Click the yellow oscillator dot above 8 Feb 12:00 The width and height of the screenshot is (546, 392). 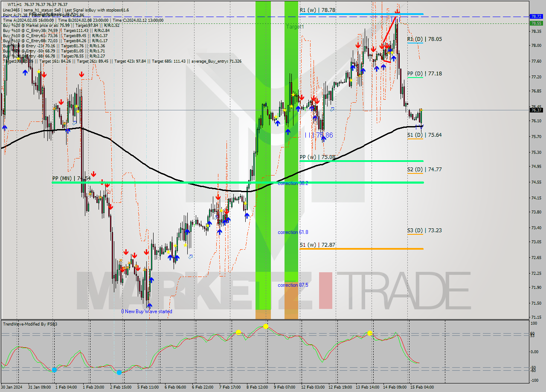266,326
